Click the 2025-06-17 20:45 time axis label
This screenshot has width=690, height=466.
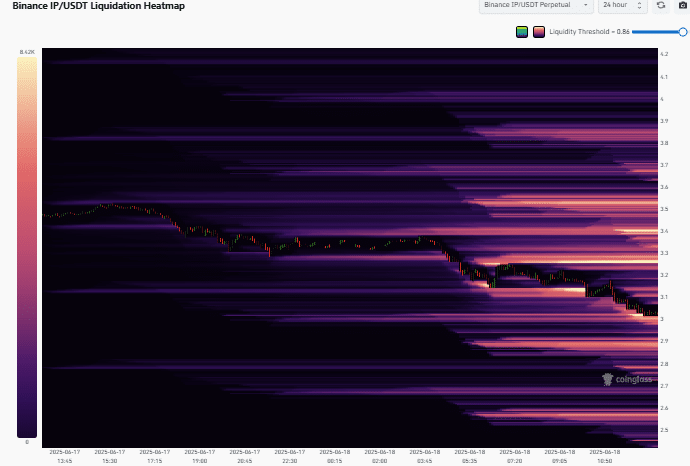[x=245, y=456]
